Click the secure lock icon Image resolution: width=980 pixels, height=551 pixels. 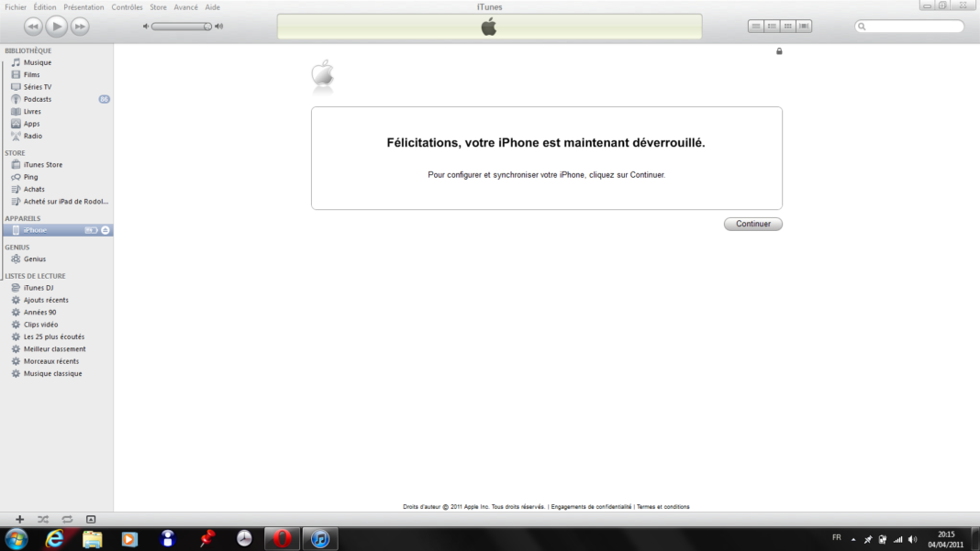[779, 51]
